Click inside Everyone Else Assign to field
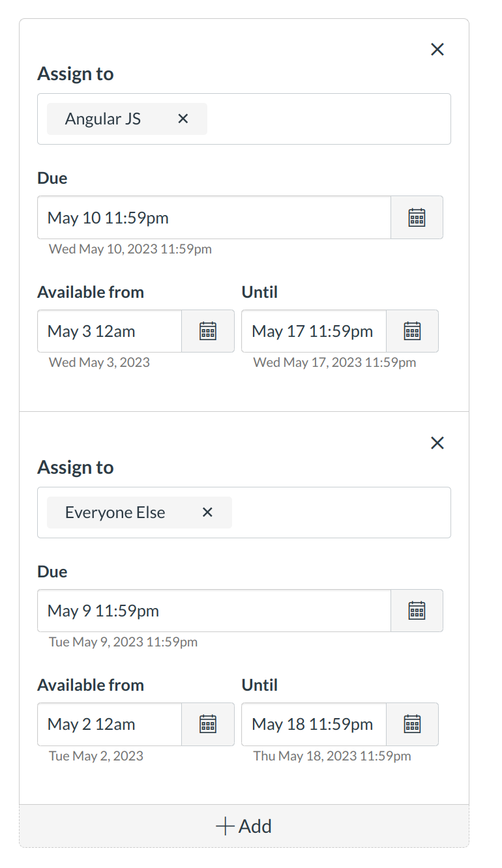502x868 pixels. 339,512
